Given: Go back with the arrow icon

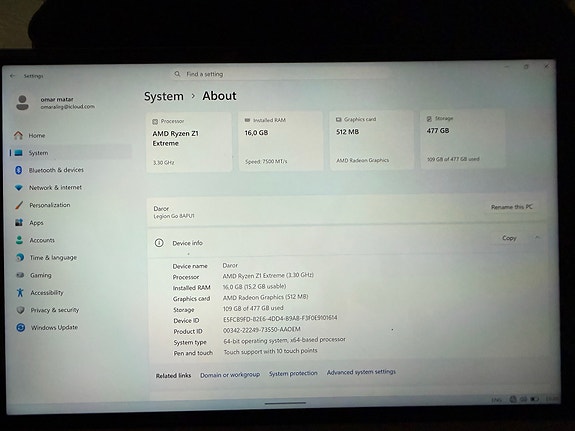Looking at the screenshot, I should pyautogui.click(x=12, y=76).
